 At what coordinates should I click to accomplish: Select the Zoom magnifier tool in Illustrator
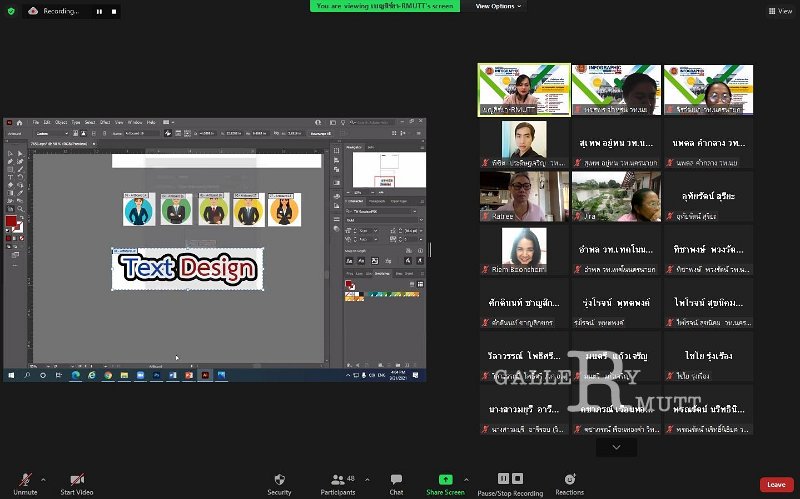(x=20, y=209)
